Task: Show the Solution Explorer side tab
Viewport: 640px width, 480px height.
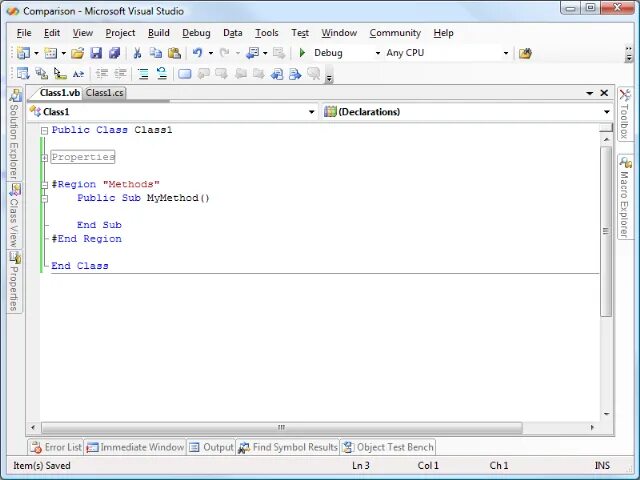Action: tap(14, 134)
